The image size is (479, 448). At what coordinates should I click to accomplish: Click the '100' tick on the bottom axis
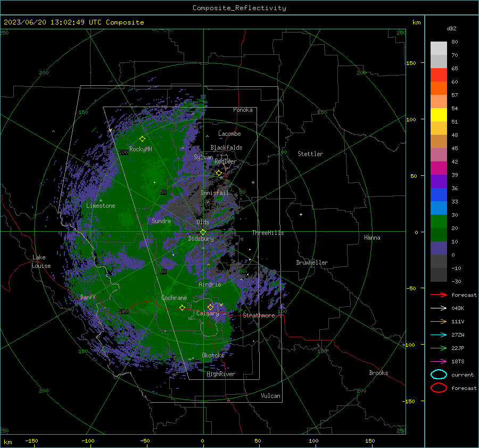[313, 441]
